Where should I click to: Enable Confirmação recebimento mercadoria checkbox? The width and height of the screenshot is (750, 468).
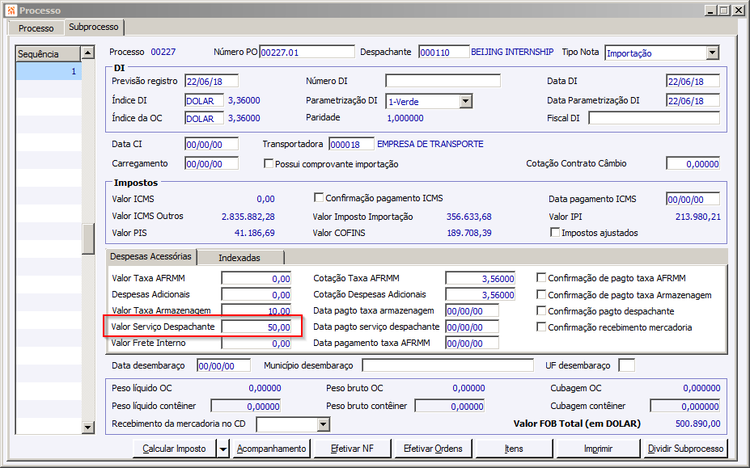coord(542,327)
